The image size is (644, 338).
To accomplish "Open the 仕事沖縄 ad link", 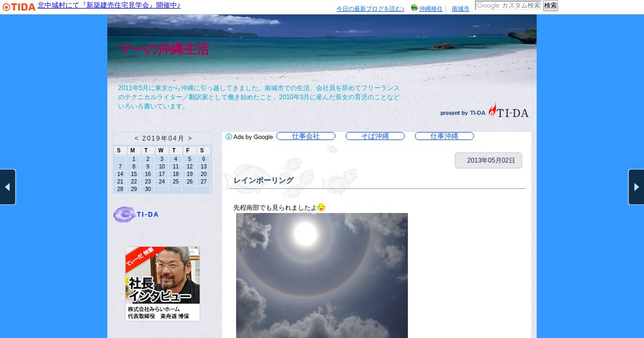I will [x=444, y=136].
